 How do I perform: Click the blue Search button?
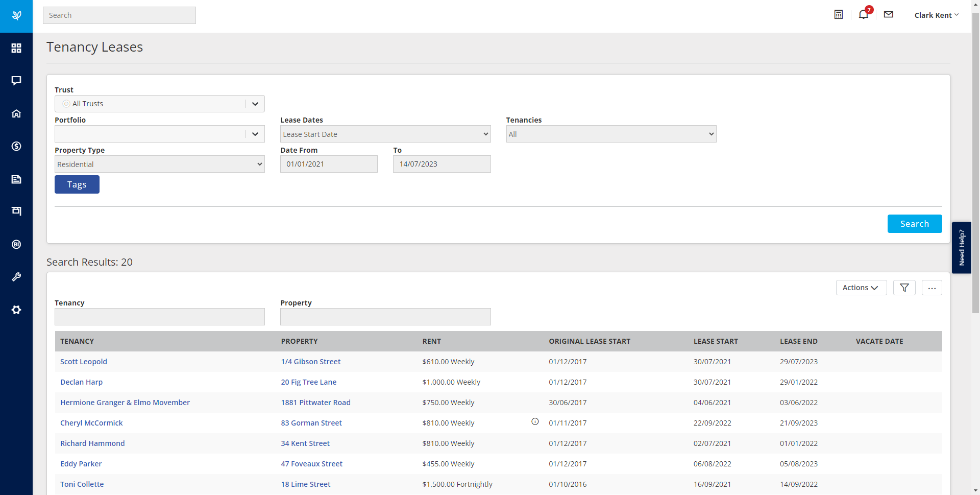[x=914, y=223]
